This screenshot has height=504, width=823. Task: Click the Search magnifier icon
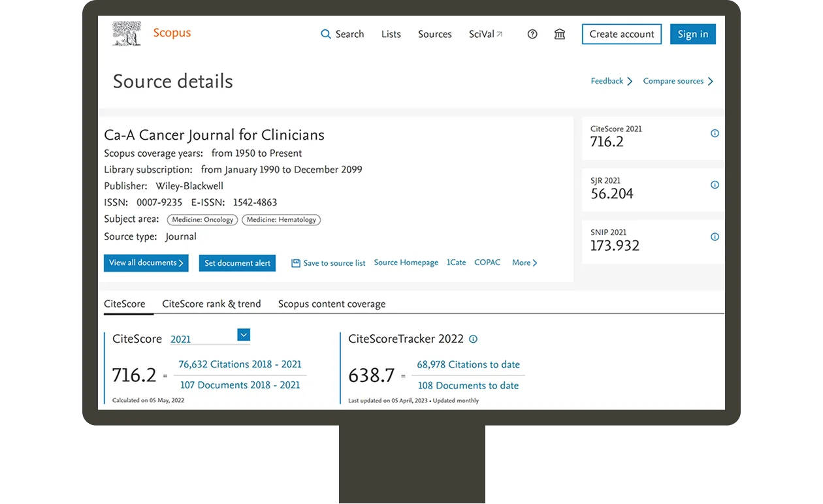pos(327,33)
